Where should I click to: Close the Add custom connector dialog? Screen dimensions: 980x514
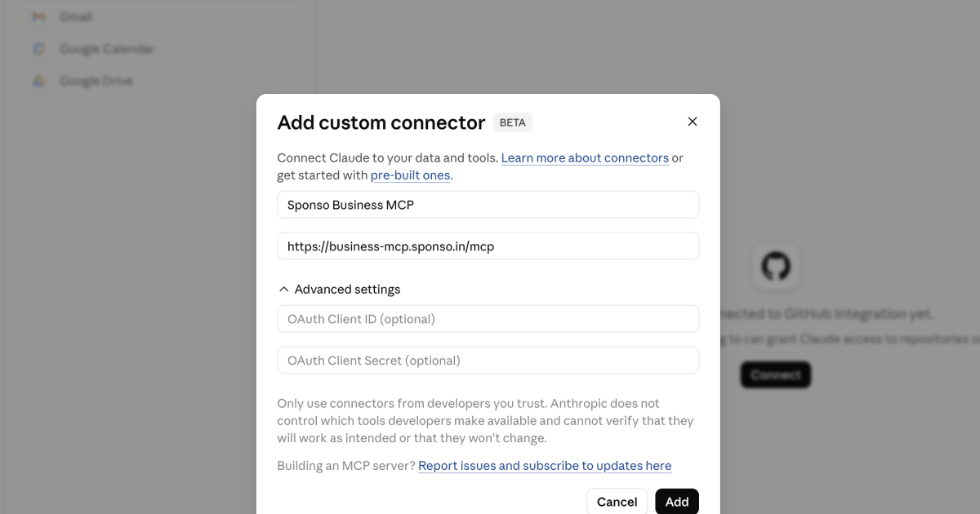tap(693, 122)
